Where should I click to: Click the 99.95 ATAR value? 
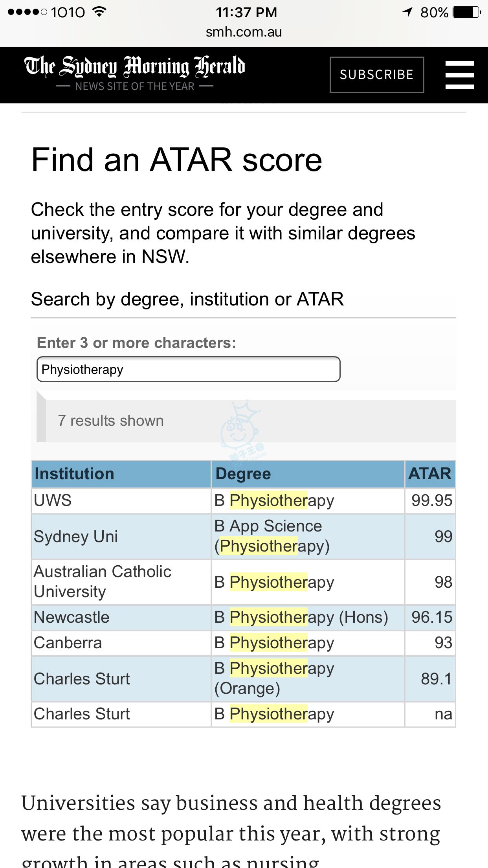tap(431, 500)
